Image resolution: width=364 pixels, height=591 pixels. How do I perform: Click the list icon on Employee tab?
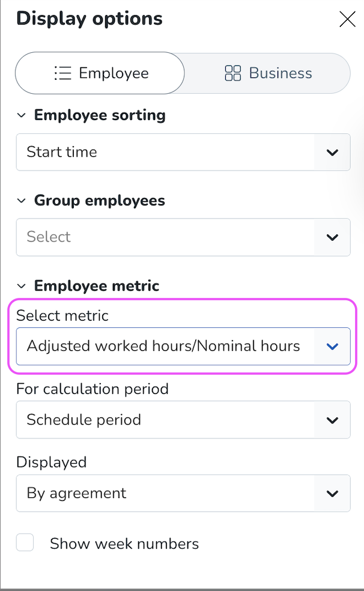click(62, 73)
